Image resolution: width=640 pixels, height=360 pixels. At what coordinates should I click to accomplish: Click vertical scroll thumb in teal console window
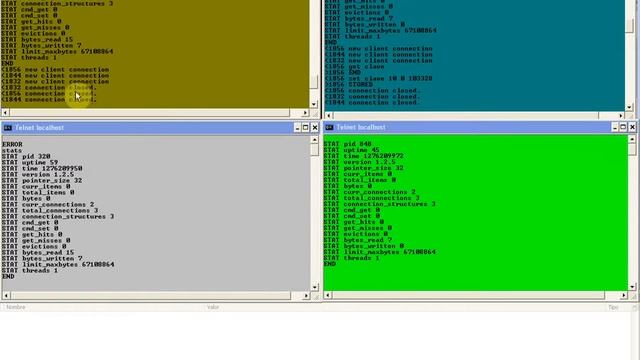pos(629,26)
